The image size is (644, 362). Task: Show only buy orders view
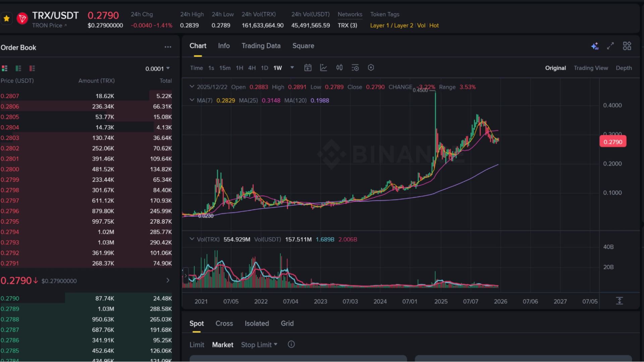point(18,68)
